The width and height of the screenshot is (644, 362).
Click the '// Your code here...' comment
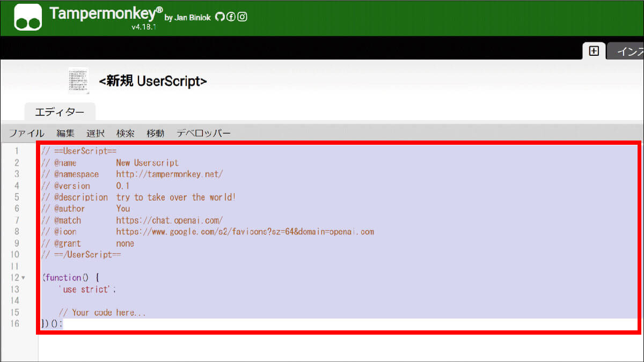[102, 313]
